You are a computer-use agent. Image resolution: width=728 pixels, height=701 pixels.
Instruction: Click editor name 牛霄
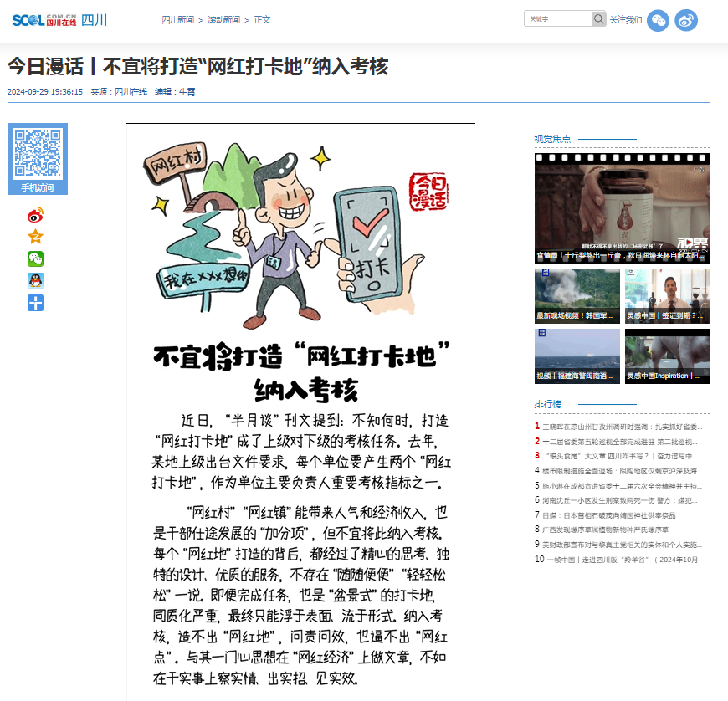pos(187,92)
